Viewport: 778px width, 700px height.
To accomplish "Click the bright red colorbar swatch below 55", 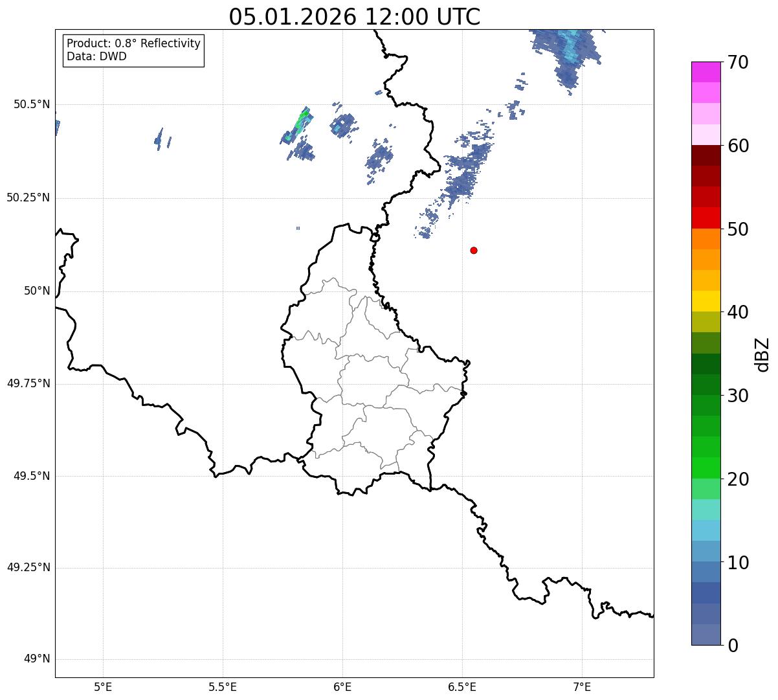I will 706,218.
